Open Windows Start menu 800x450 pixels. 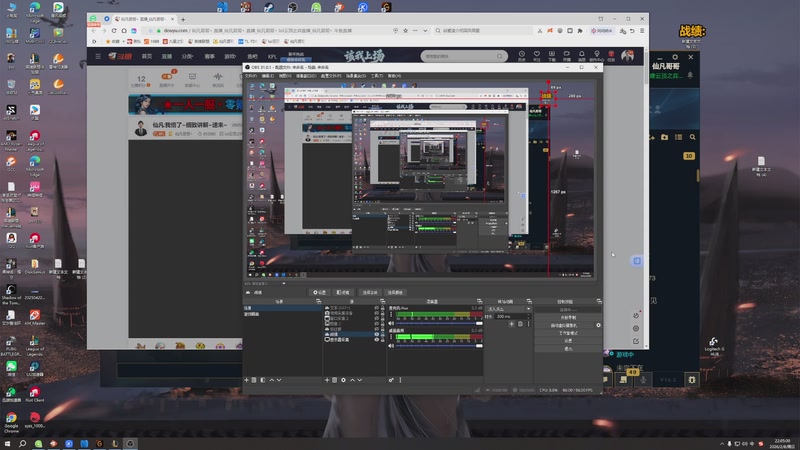[x=8, y=443]
